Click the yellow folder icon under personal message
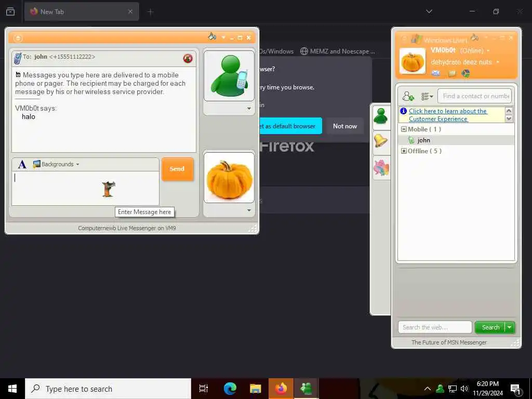The width and height of the screenshot is (532, 399). [452, 73]
